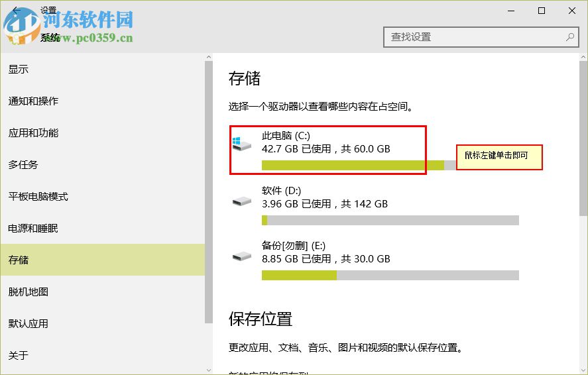Open 此电脑 (C:) drive storage details
Viewport: 588px width, 375px height.
coord(374,150)
